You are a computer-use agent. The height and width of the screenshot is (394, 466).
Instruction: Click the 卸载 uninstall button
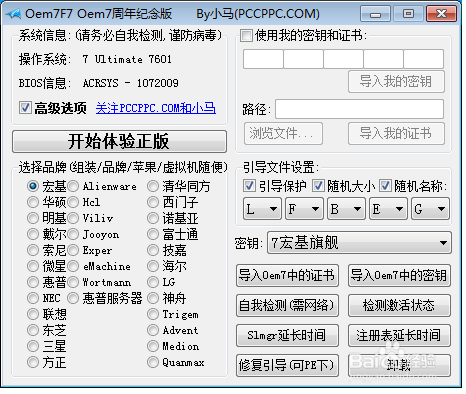click(399, 365)
